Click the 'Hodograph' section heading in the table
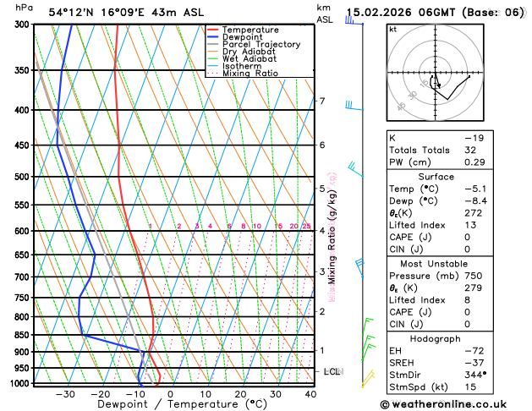This screenshot has width=532, height=411. [x=436, y=339]
